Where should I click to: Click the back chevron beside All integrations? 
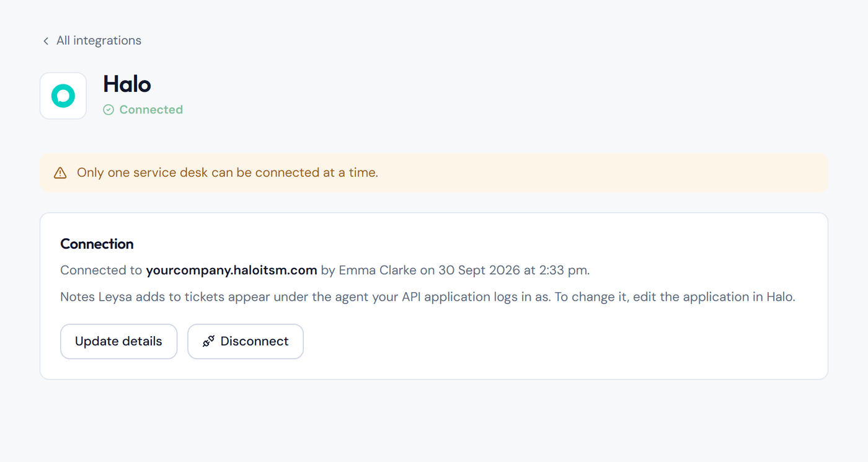[45, 41]
